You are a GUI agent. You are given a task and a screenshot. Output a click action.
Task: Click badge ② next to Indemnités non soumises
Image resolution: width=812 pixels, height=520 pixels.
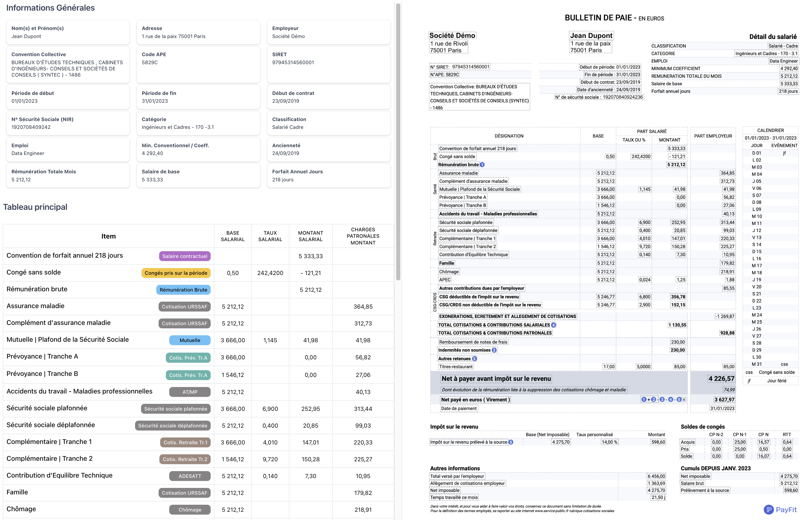pos(494,350)
